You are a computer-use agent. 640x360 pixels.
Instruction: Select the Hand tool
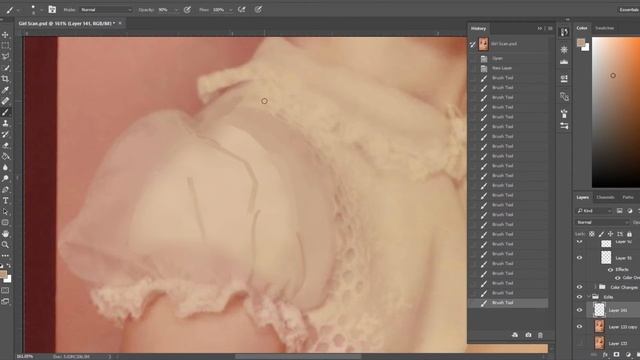5,233
